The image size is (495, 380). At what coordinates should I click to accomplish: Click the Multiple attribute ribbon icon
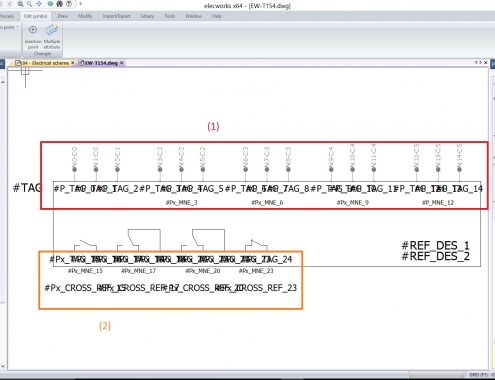[x=52, y=30]
